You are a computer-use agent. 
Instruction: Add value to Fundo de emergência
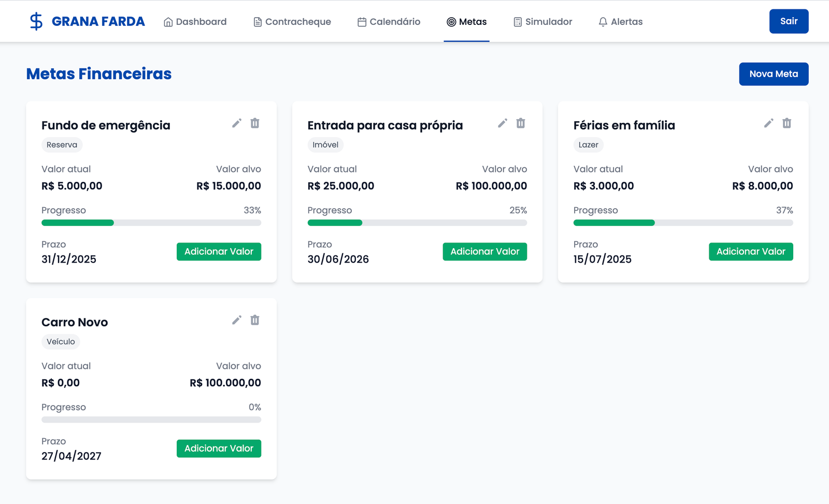(219, 252)
